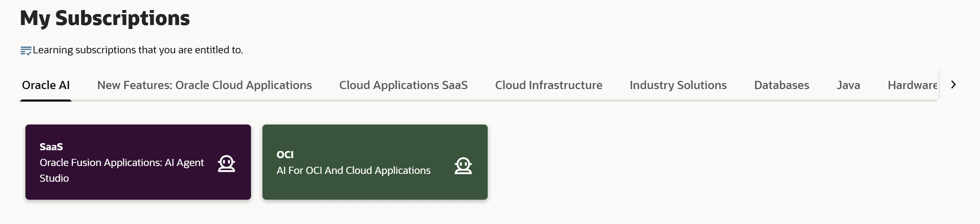Screen dimensions: 980x224
Task: Open the Hardware tab
Action: point(912,85)
